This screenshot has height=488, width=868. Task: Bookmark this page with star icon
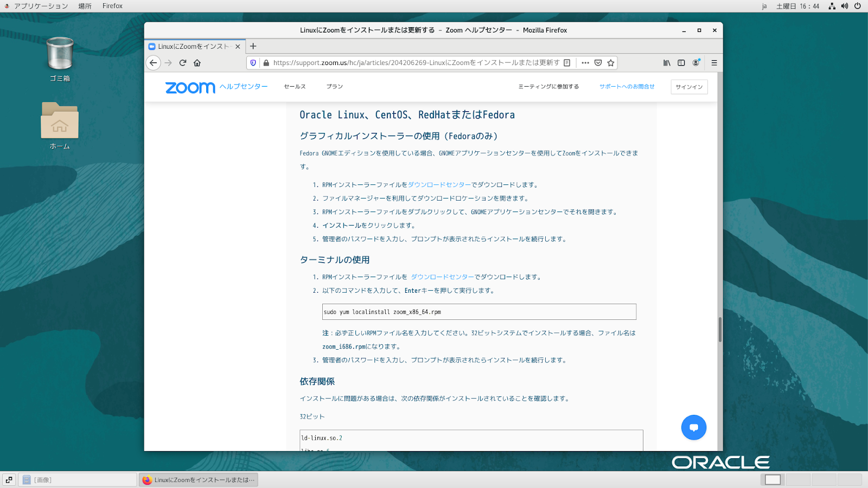coord(611,63)
